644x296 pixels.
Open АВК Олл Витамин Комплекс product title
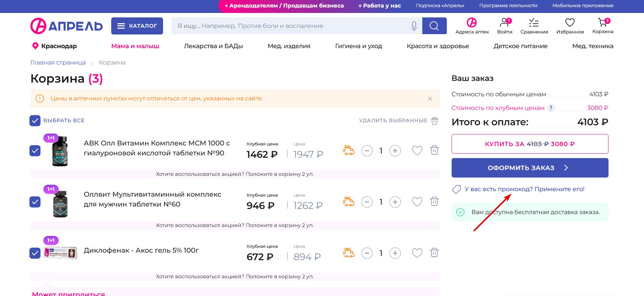tap(157, 148)
